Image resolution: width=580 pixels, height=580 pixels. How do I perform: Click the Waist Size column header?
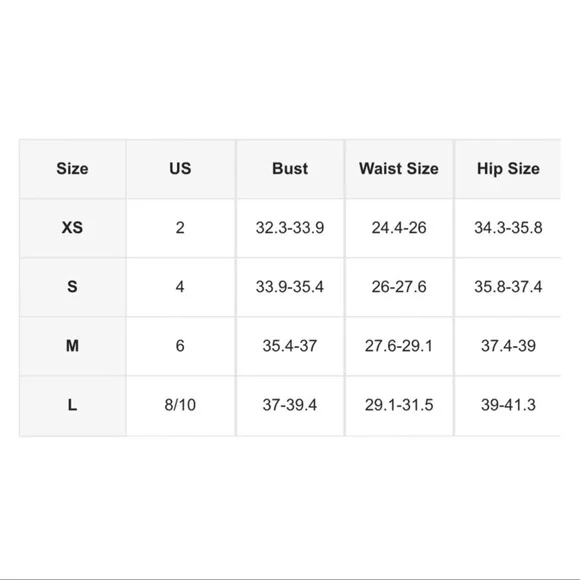pos(399,169)
